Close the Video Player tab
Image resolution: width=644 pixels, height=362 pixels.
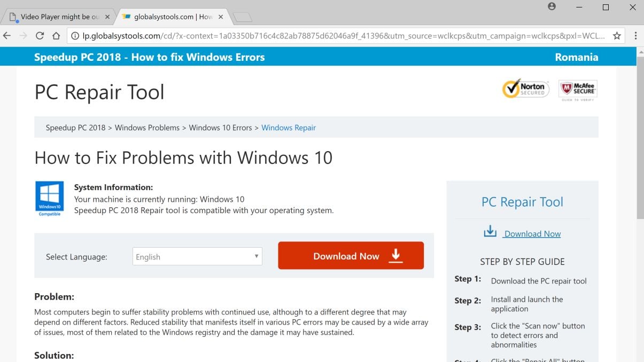[x=107, y=17]
